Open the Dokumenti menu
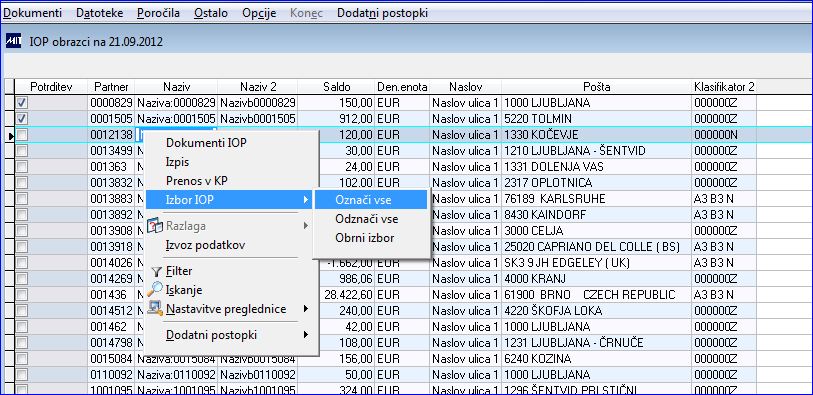This screenshot has width=813, height=395. click(33, 13)
